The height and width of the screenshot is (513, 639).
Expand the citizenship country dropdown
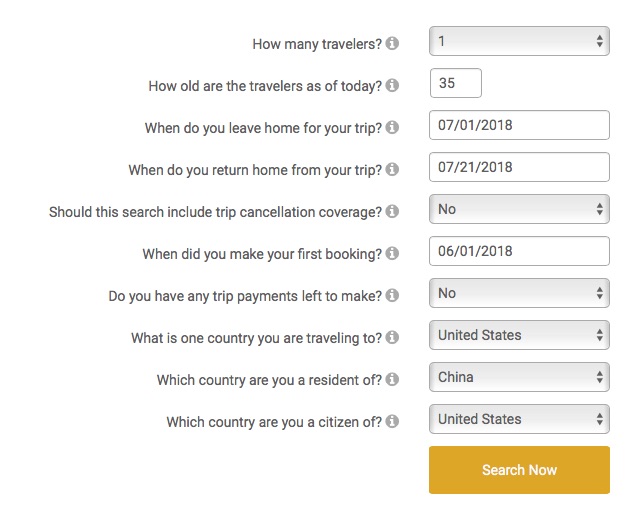[x=519, y=419]
